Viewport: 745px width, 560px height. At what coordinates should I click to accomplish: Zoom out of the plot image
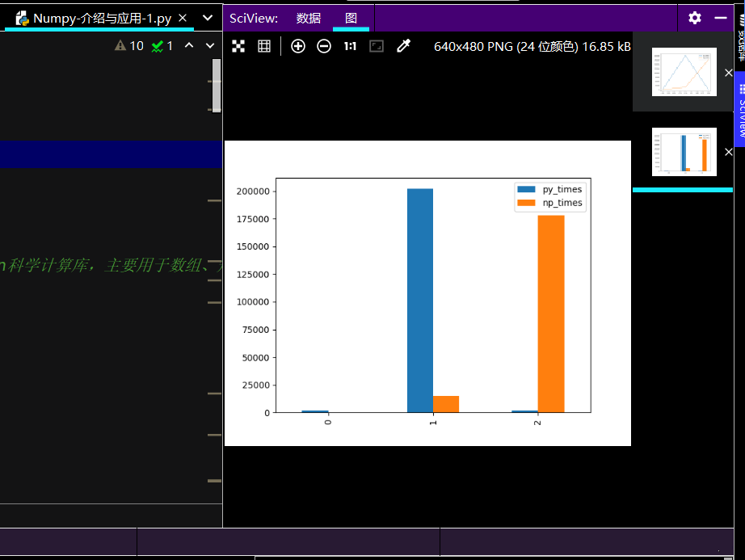click(x=324, y=46)
